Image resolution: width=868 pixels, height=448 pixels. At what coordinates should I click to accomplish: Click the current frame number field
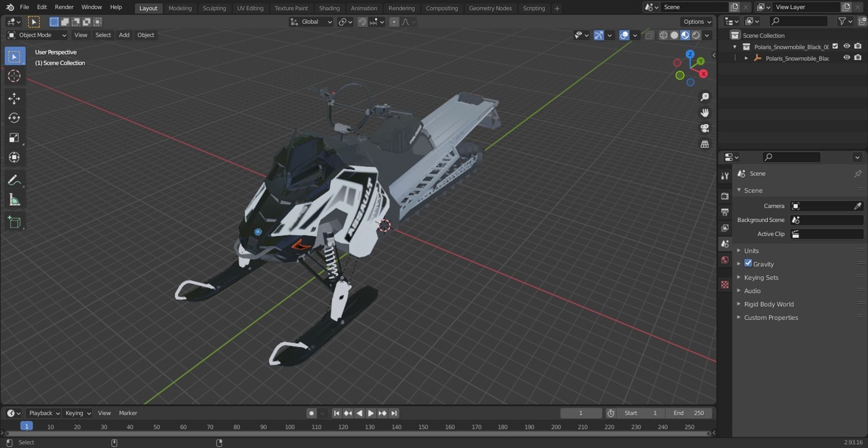pos(581,413)
